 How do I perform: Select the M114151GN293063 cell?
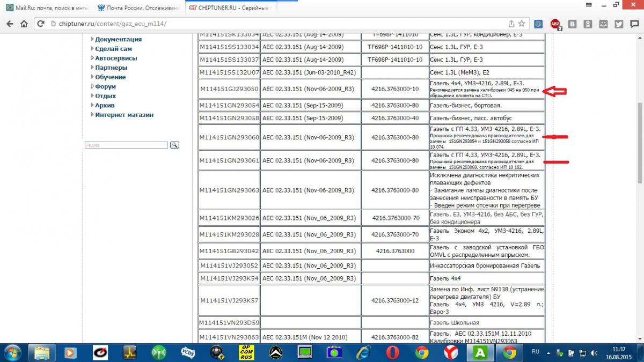(229, 190)
